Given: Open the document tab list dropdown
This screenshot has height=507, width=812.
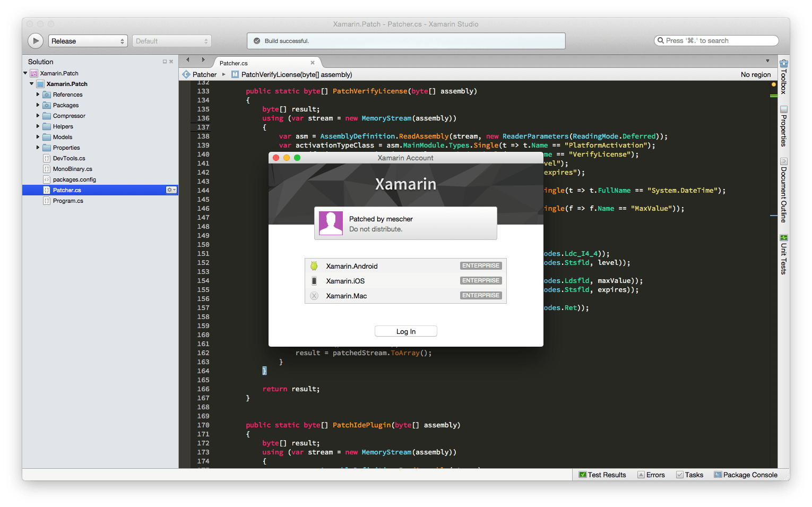Looking at the screenshot, I should point(767,61).
